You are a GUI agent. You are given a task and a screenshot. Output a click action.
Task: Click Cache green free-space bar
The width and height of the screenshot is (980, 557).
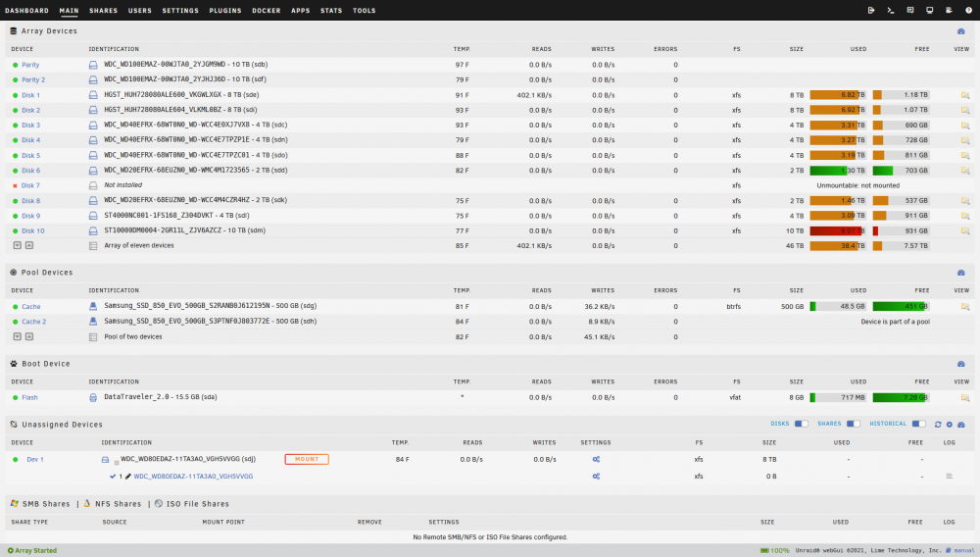coord(901,306)
